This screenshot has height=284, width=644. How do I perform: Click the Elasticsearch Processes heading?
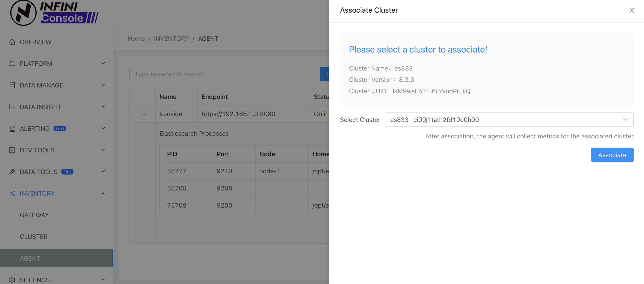pos(194,134)
